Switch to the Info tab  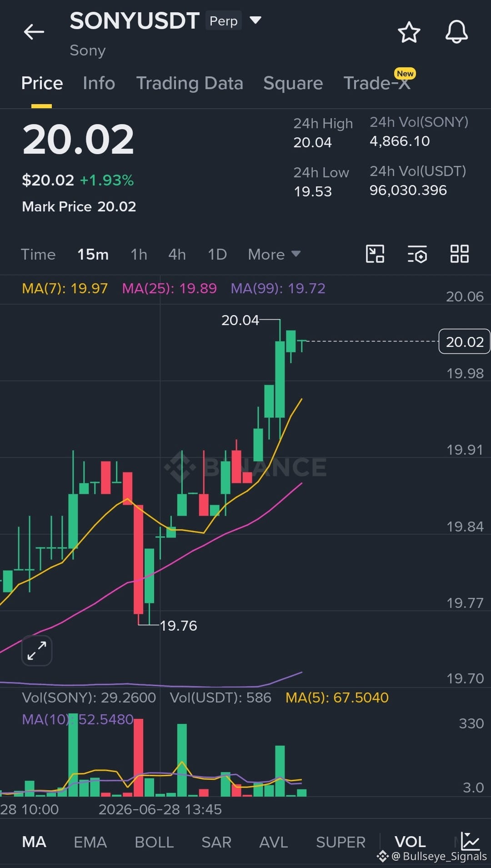[99, 83]
